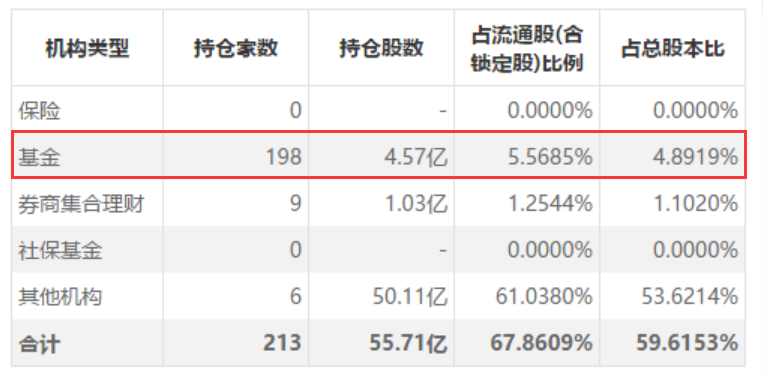Click the 占流通股(含锁定股)比例 column header

(x=527, y=49)
